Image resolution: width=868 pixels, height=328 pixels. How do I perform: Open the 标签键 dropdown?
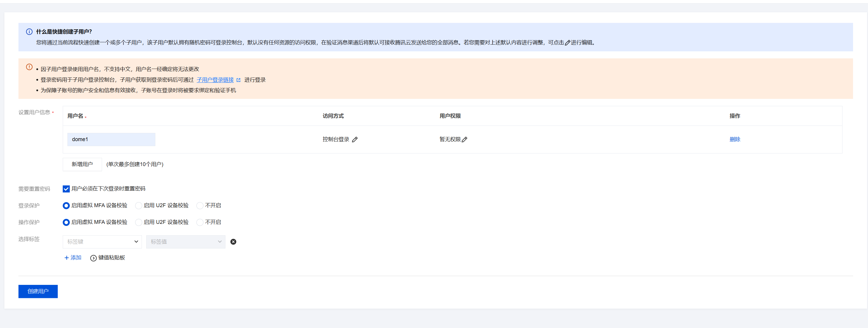102,242
